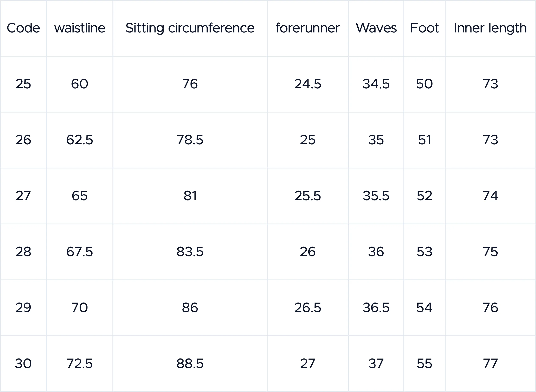Select the forerunner column header
The image size is (536, 392).
(308, 28)
